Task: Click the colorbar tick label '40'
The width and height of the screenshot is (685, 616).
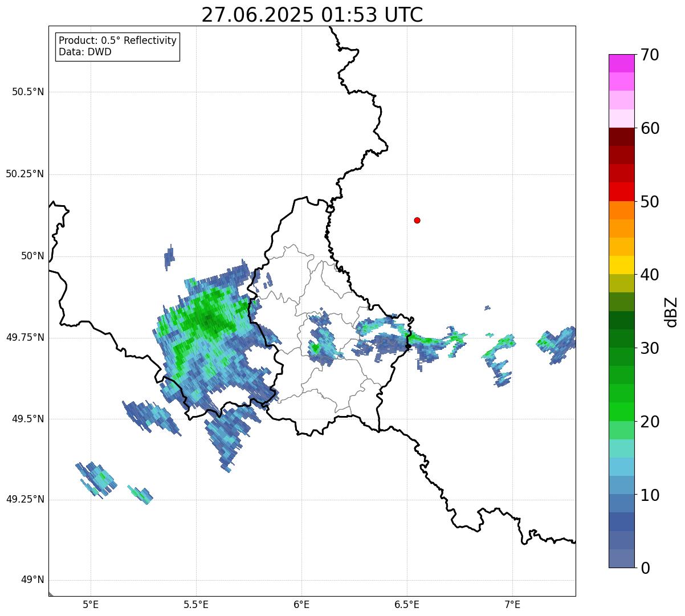Action: 650,275
